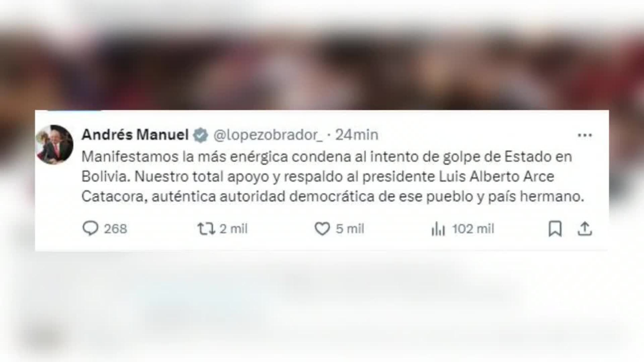
Task: Click the 2 mil retweet count
Action: click(233, 229)
